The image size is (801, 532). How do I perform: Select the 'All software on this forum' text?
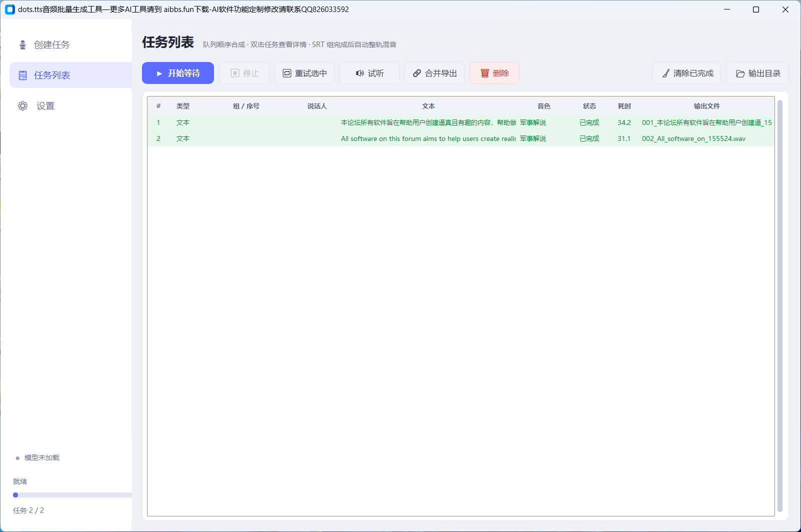(428, 138)
